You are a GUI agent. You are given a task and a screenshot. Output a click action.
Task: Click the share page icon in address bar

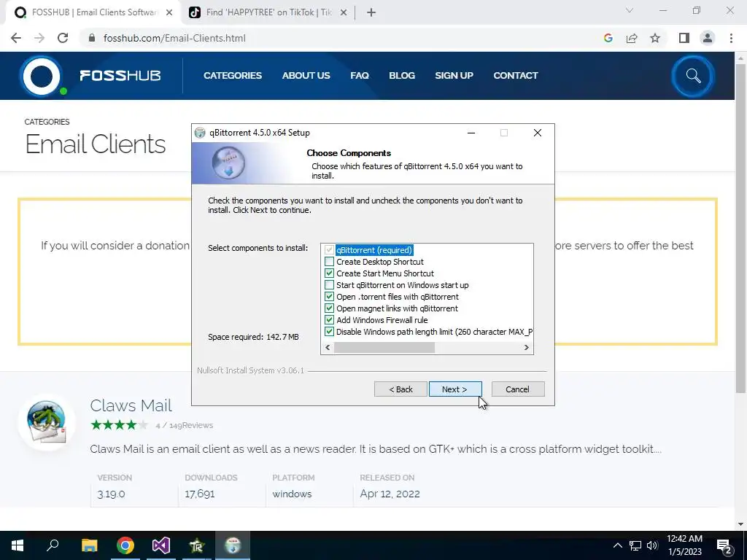pos(632,38)
